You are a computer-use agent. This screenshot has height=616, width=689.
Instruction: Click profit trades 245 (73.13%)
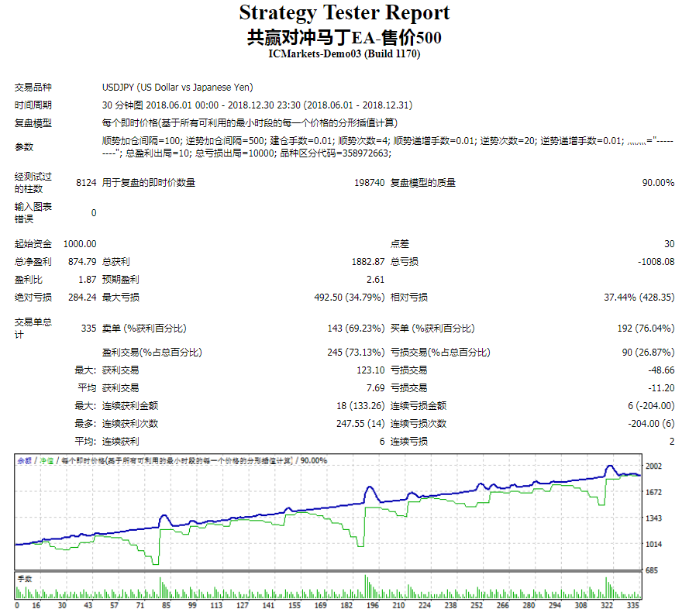pyautogui.click(x=356, y=353)
